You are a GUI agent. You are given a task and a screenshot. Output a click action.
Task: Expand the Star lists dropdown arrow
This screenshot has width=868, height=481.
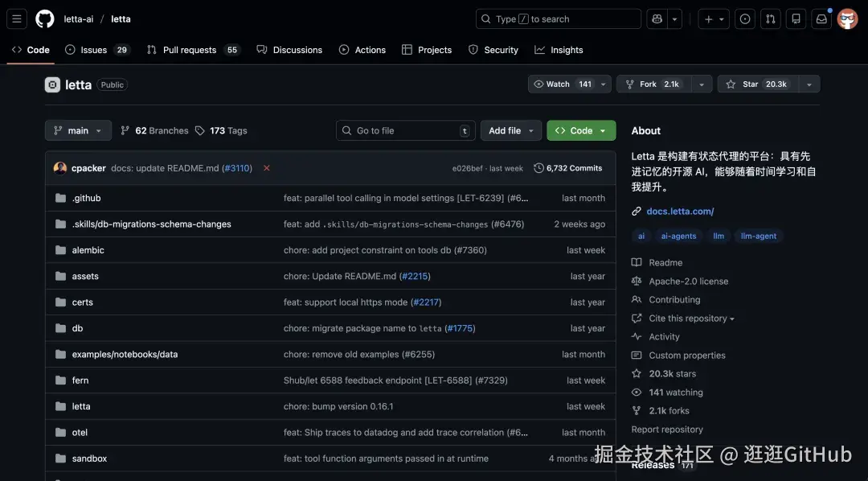tap(809, 84)
